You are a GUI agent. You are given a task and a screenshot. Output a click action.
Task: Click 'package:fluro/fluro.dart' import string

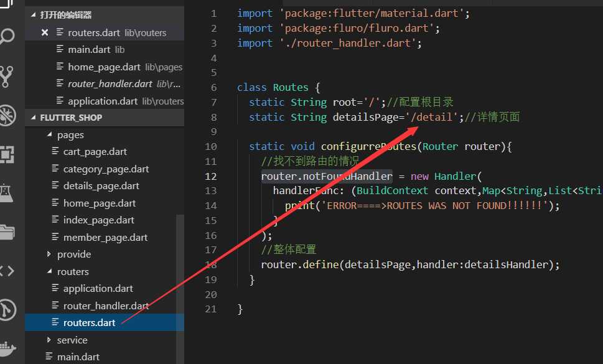point(357,29)
